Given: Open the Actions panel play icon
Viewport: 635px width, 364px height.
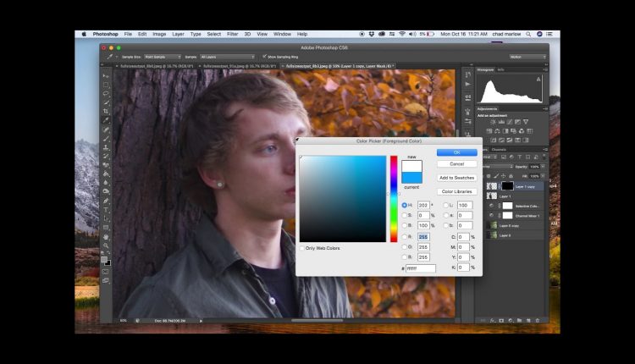Looking at the screenshot, I should (x=467, y=84).
